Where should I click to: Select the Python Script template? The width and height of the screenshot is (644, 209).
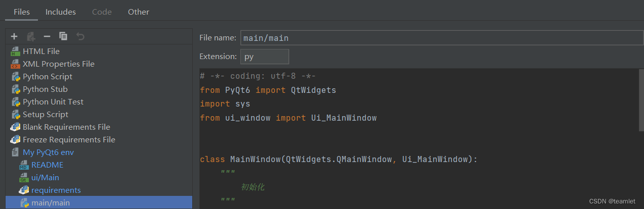coord(99,76)
